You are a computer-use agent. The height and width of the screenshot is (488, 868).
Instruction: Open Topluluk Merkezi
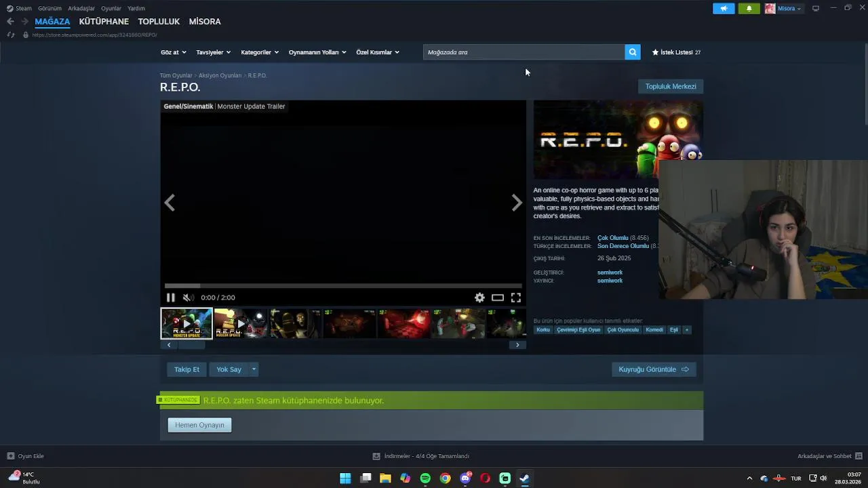[x=671, y=86]
